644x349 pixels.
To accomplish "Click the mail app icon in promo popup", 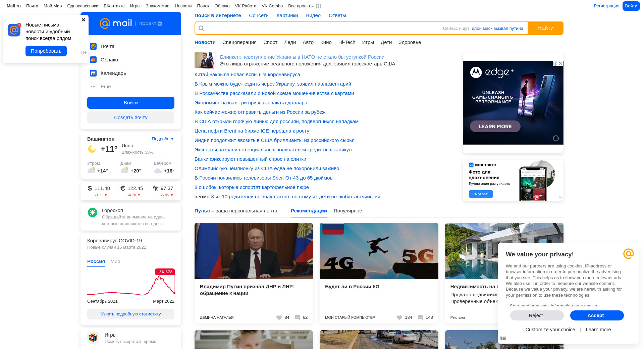I will (14, 30).
